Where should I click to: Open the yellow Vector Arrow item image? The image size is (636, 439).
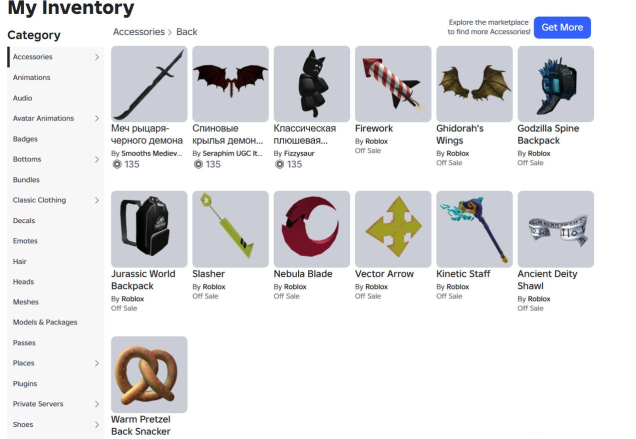[x=393, y=229]
